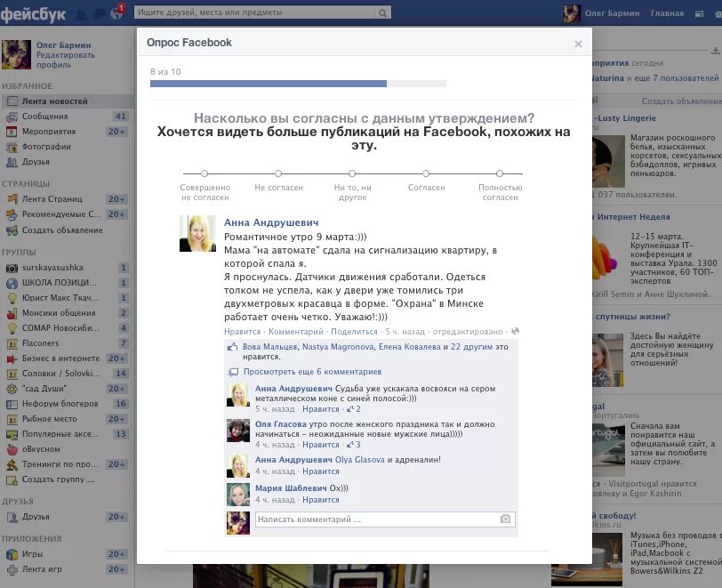This screenshot has height=588, width=722.
Task: Select the 'Полностью согласен' radio option
Action: [x=500, y=173]
